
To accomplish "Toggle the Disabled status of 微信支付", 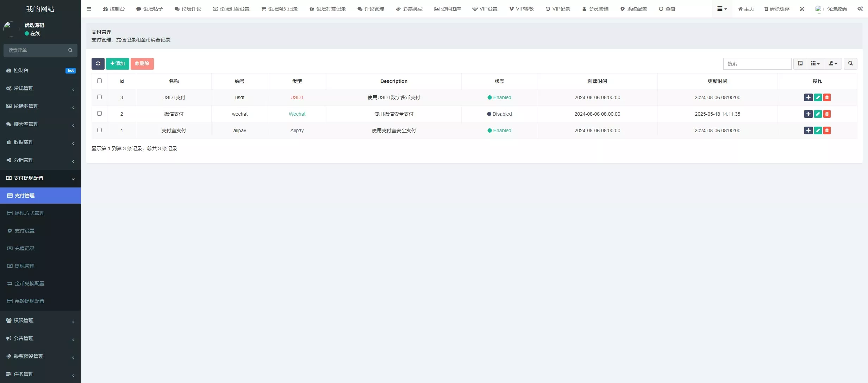I will [499, 114].
